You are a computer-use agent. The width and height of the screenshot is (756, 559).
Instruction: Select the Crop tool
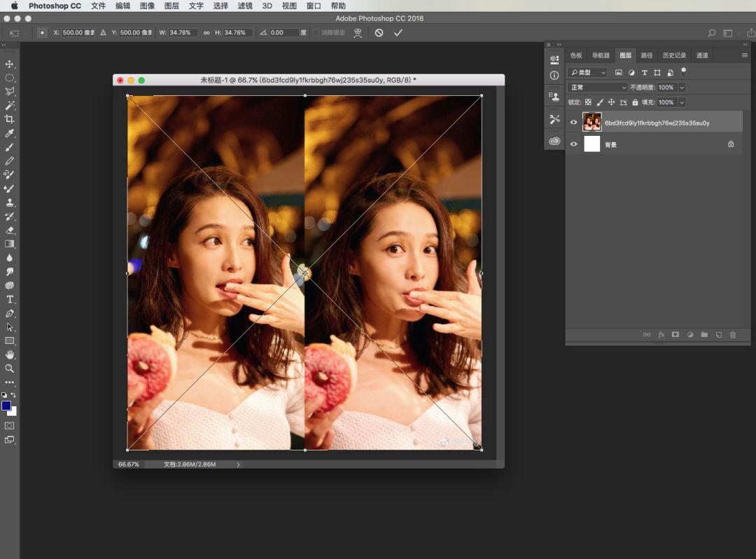pyautogui.click(x=10, y=119)
